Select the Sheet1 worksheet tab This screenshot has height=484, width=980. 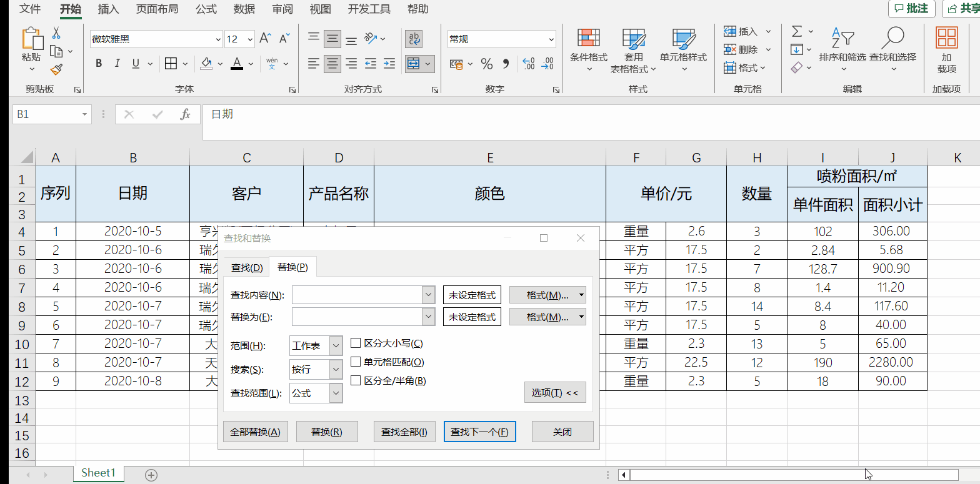coord(99,473)
